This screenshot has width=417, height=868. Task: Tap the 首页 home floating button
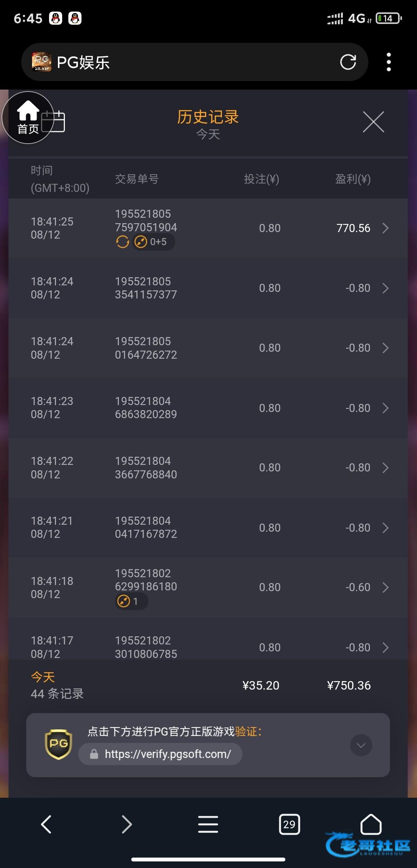click(28, 117)
